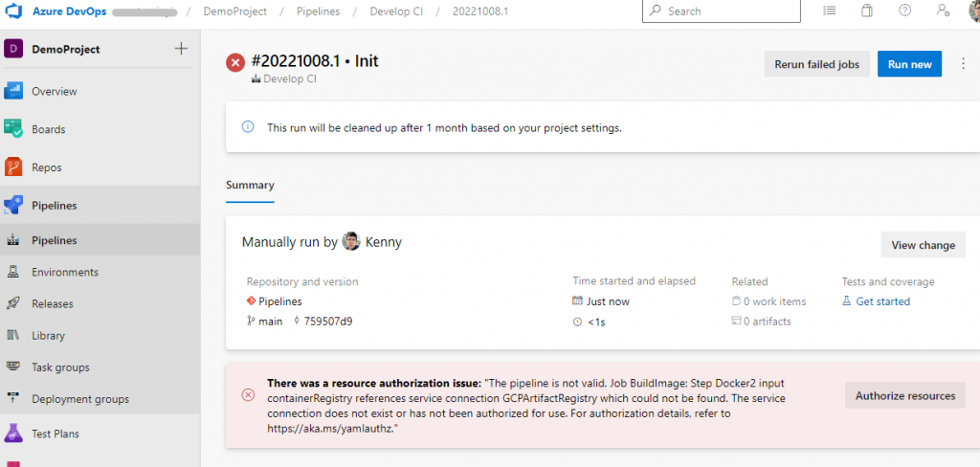Go to Releases in sidebar
The image size is (980, 467).
tap(52, 303)
